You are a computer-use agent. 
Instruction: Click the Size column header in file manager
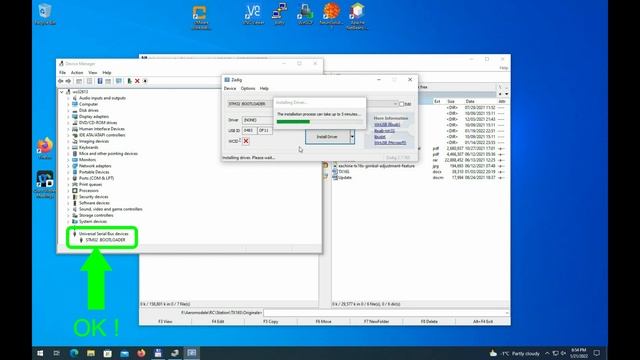click(x=452, y=101)
